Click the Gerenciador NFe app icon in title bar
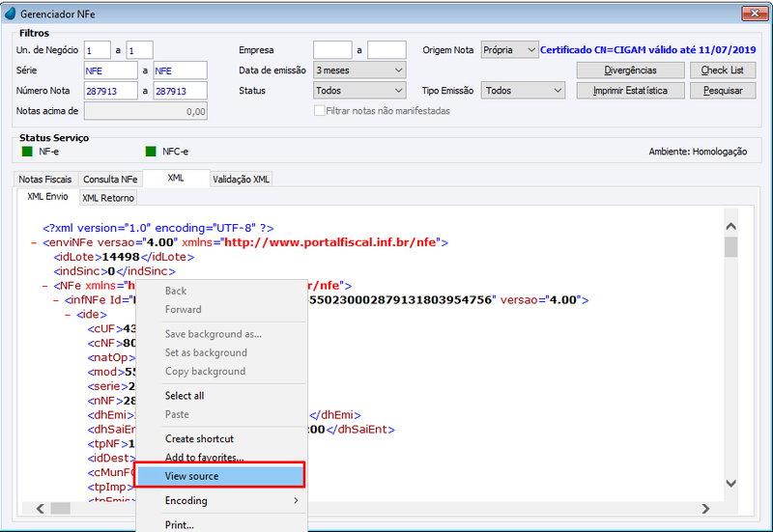Viewport: 773px width, 532px height. [10, 14]
